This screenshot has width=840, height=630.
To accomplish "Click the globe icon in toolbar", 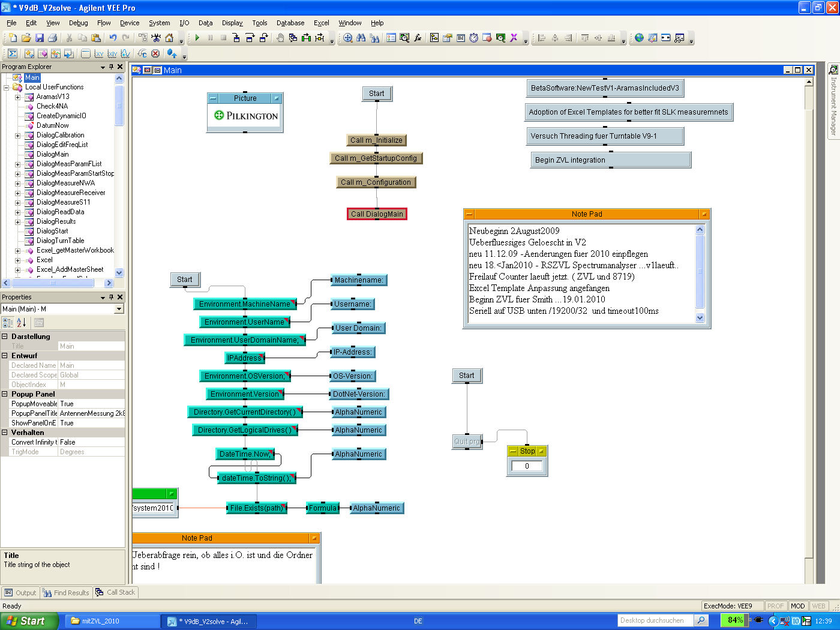I will [x=639, y=38].
